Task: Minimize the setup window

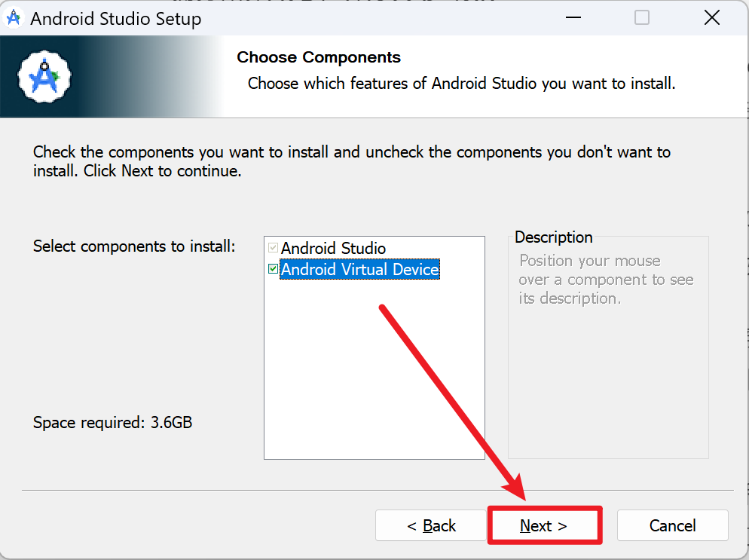Action: coord(573,17)
